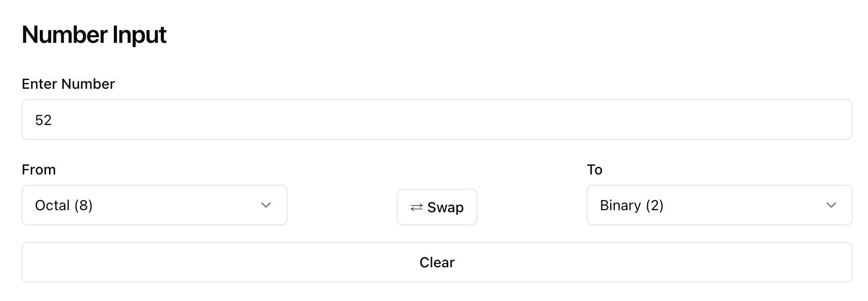Click the From label
This screenshot has width=868, height=301.
[x=39, y=169]
